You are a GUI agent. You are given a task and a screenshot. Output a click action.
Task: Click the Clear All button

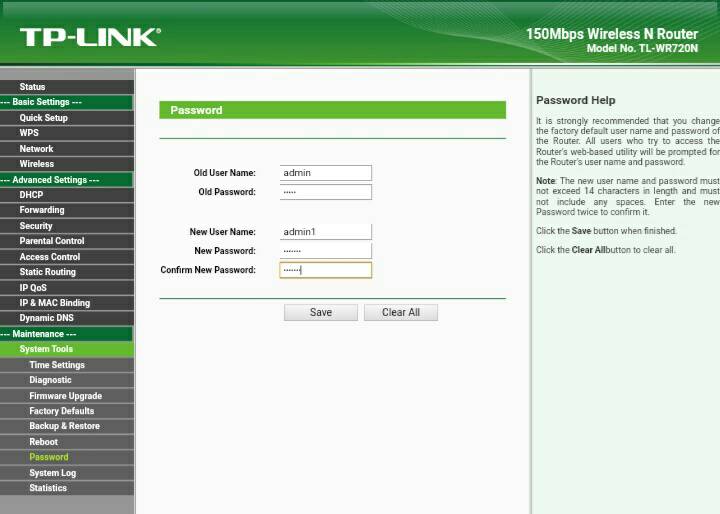pos(401,312)
